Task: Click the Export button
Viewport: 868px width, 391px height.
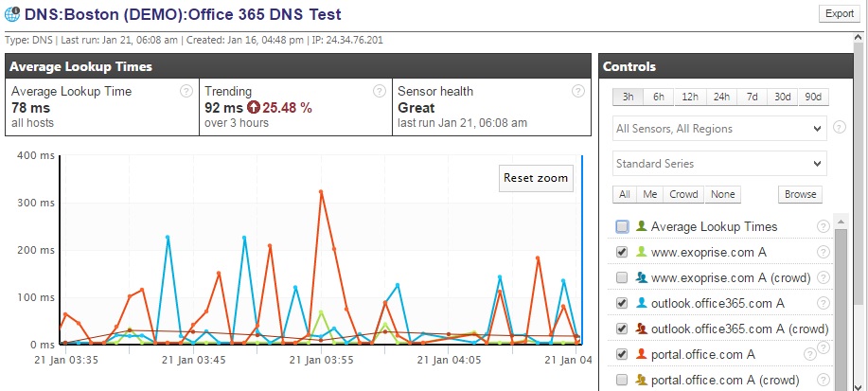Action: click(x=840, y=14)
